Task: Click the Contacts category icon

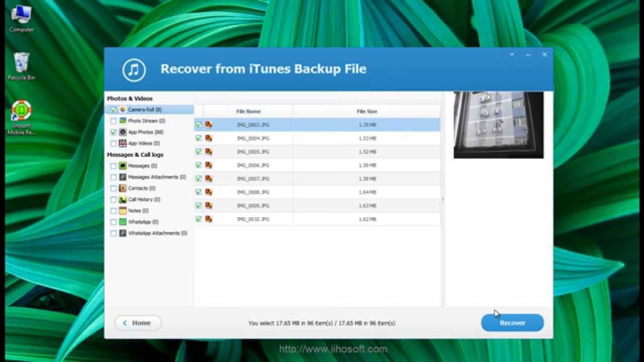Action: [x=123, y=188]
